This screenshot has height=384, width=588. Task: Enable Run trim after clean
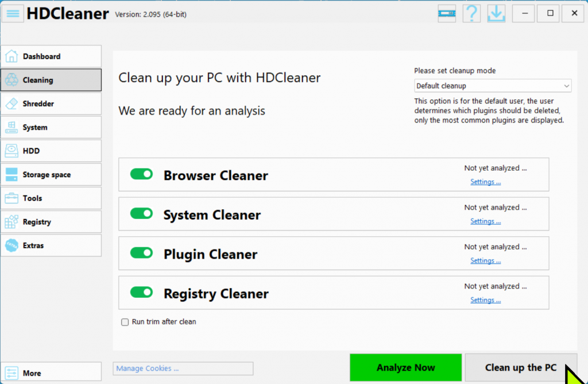tap(125, 322)
